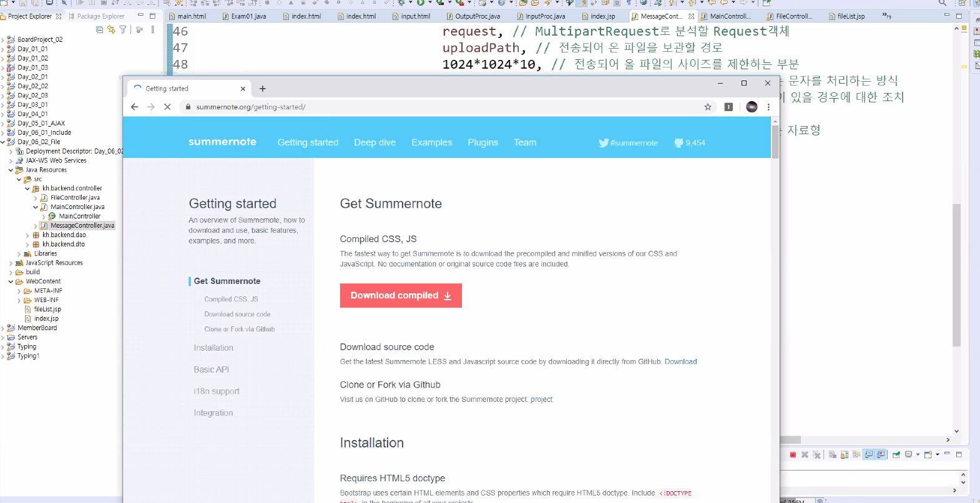Terminate the running process in Eclipse console
The height and width of the screenshot is (503, 980).
[793, 455]
